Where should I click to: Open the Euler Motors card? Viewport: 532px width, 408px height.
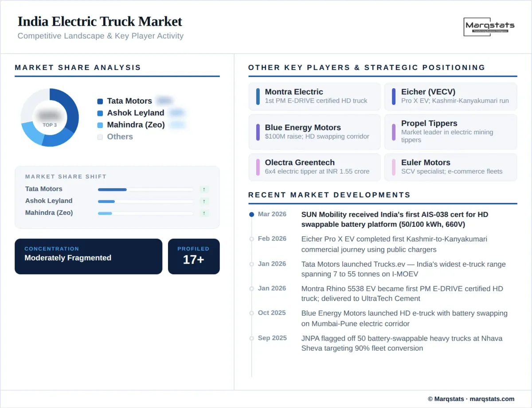tap(450, 167)
